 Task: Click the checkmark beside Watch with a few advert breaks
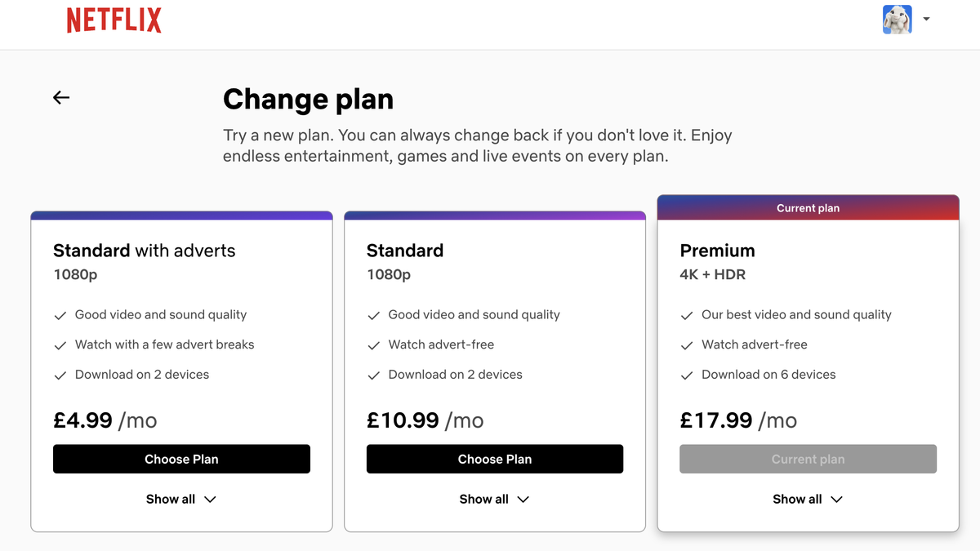[60, 344]
